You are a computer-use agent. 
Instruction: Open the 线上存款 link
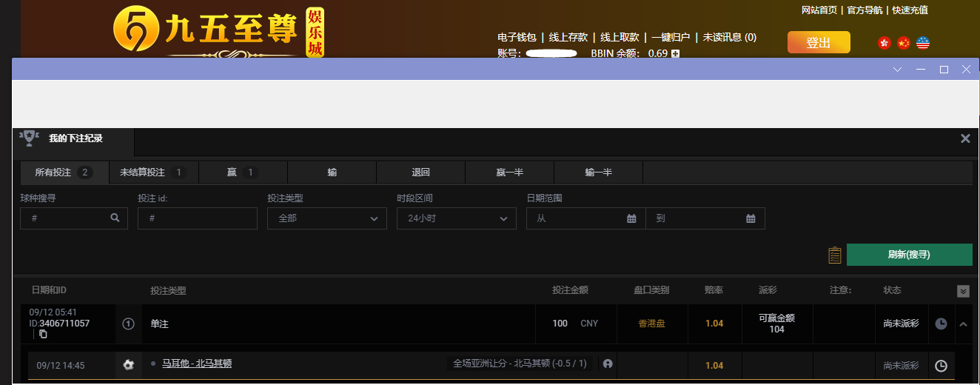click(x=568, y=37)
